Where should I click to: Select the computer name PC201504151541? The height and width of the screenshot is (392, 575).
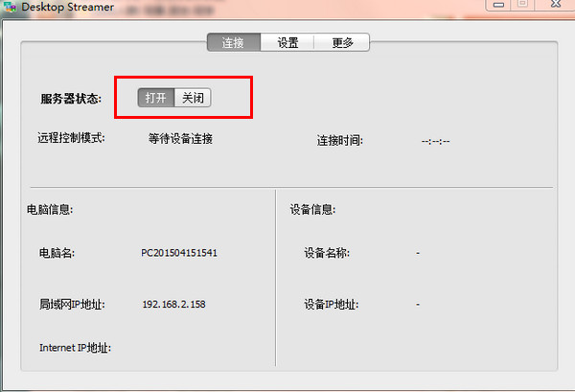(x=179, y=253)
